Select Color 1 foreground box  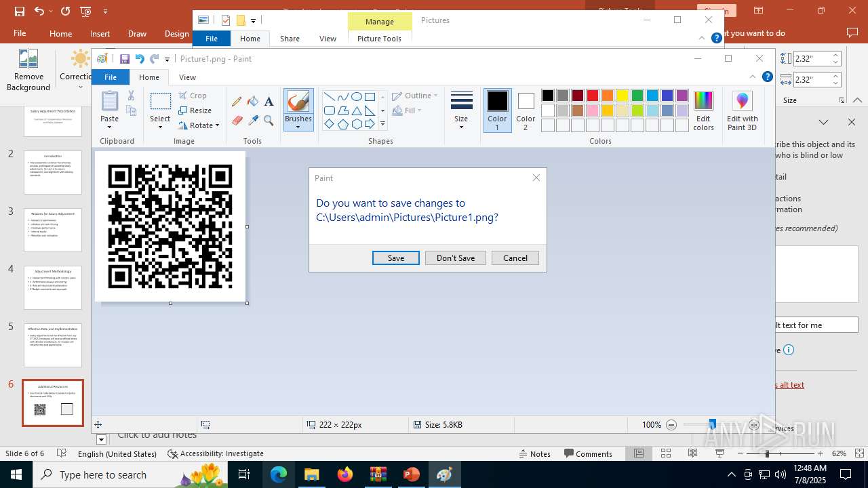click(497, 110)
